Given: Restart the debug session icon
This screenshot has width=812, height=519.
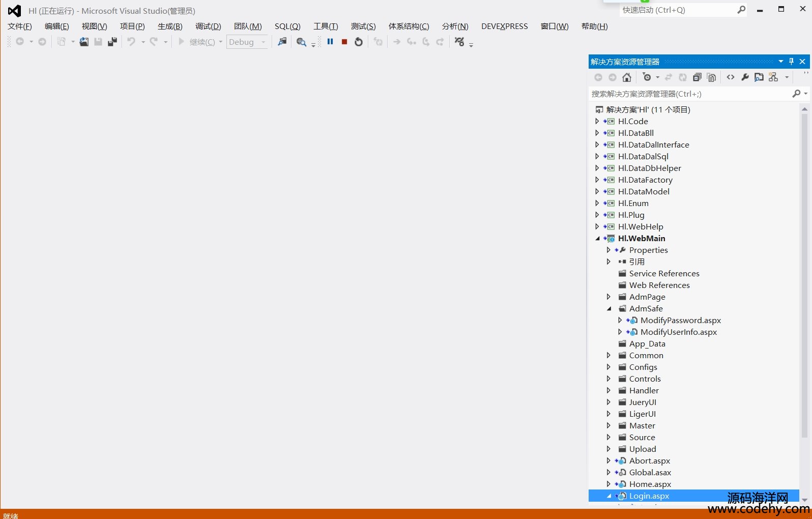Looking at the screenshot, I should click(359, 42).
